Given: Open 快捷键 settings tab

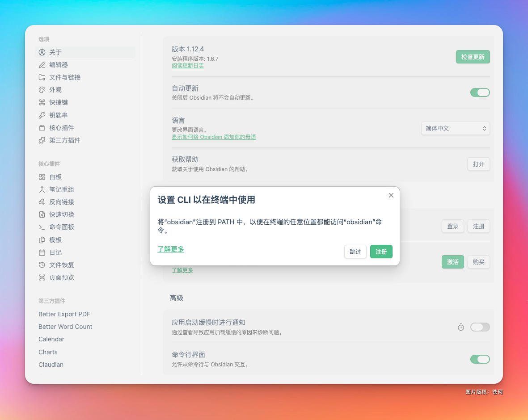Looking at the screenshot, I should 59,102.
